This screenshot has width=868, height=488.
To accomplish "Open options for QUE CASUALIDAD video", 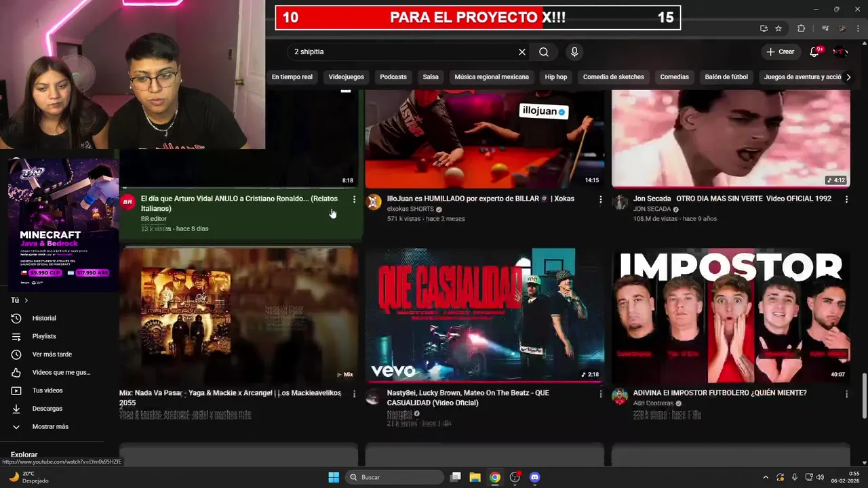I will (600, 394).
